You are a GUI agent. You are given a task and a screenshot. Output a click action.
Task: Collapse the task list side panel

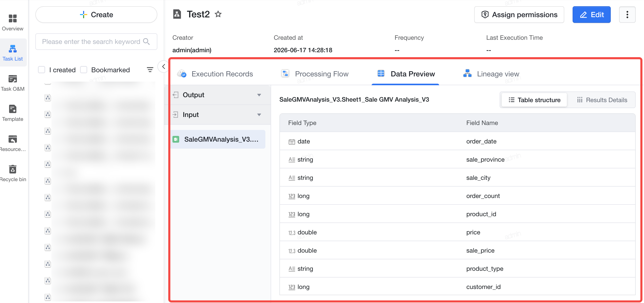163,67
